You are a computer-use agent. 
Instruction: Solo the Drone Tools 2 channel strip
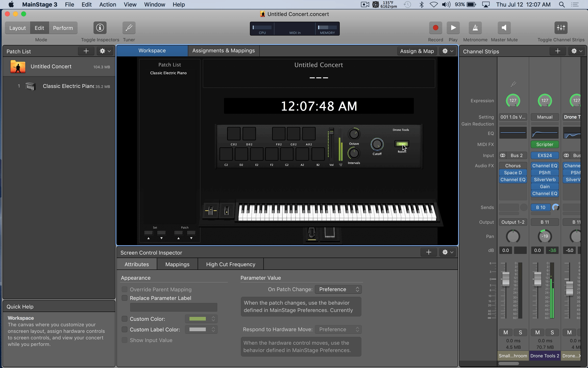pyautogui.click(x=552, y=332)
